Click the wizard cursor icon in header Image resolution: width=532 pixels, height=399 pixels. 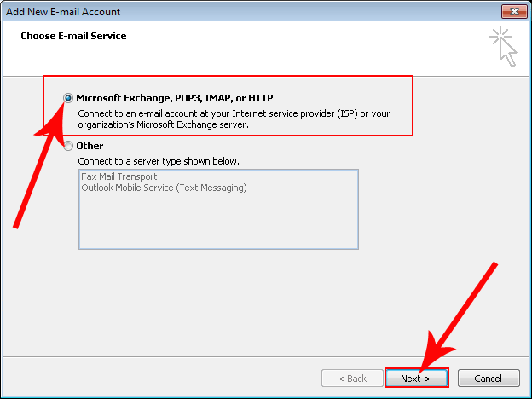click(503, 47)
